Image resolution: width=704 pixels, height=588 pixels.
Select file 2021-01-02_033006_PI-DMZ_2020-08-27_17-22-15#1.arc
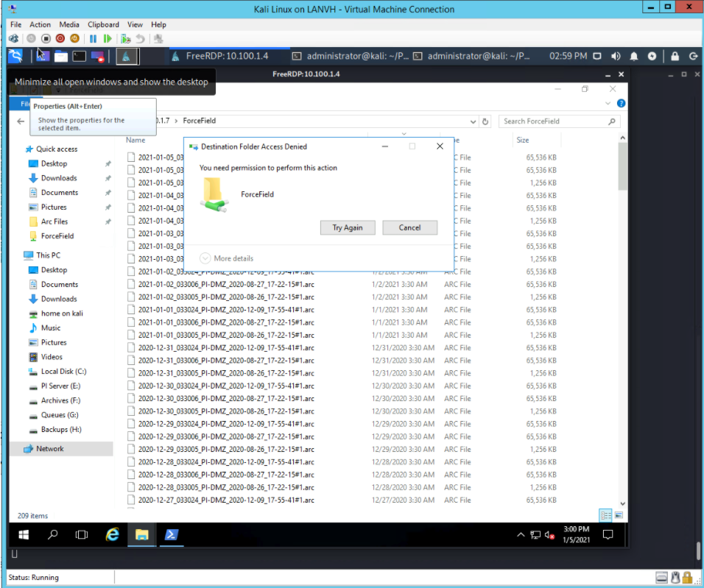[x=226, y=284]
